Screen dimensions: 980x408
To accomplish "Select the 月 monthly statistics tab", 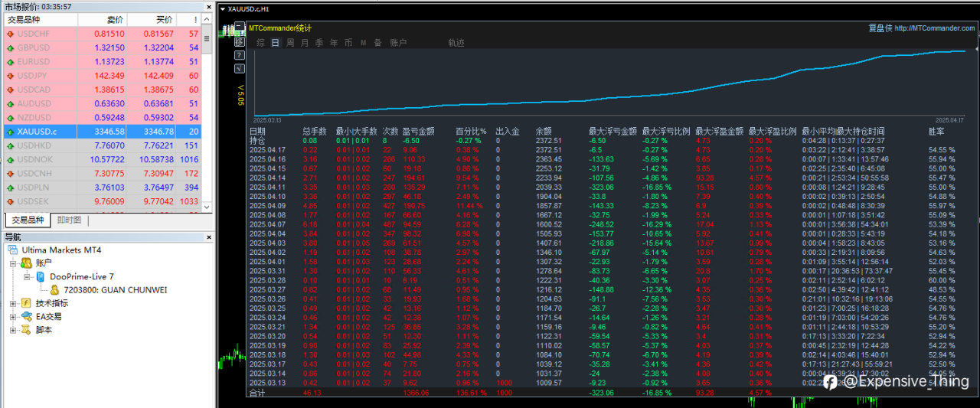I will click(305, 43).
